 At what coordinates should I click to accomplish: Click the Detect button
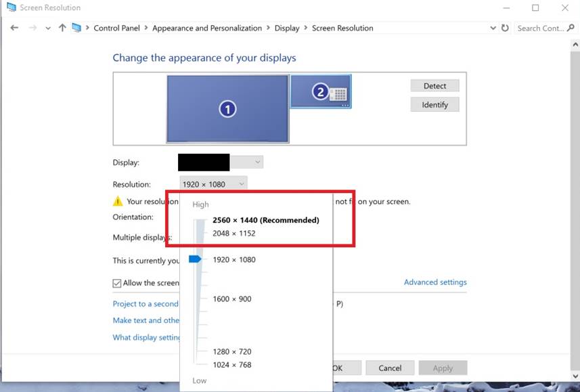click(x=434, y=86)
